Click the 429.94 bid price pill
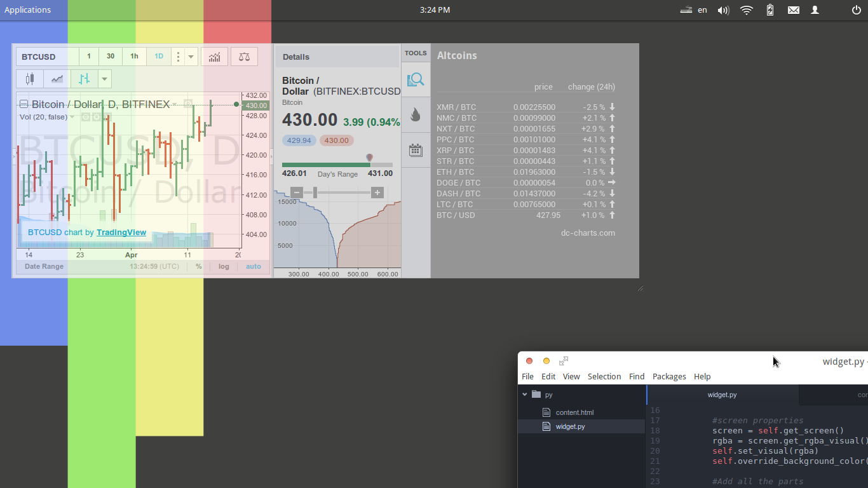Image resolution: width=868 pixels, height=488 pixels. pyautogui.click(x=299, y=140)
